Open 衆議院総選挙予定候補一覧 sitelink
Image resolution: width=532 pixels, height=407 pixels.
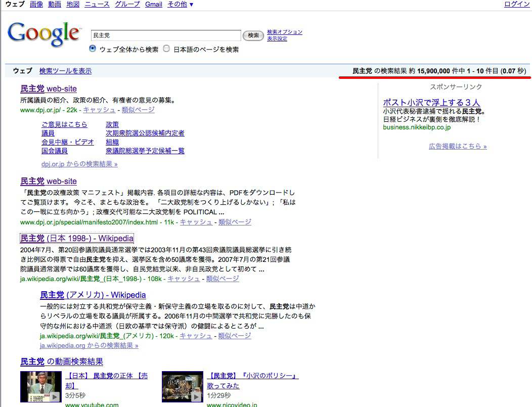pos(145,151)
